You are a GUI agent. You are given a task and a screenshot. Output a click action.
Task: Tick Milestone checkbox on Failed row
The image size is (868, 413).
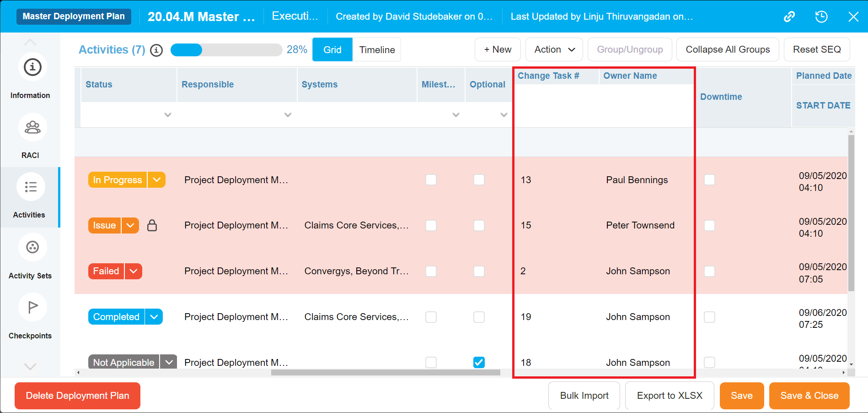point(431,271)
